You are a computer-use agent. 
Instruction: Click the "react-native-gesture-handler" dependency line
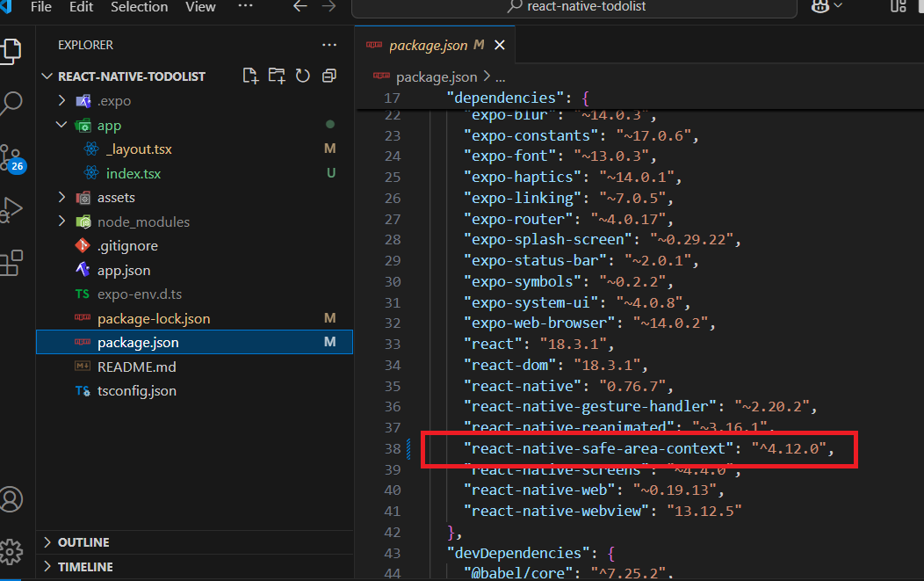coord(640,406)
